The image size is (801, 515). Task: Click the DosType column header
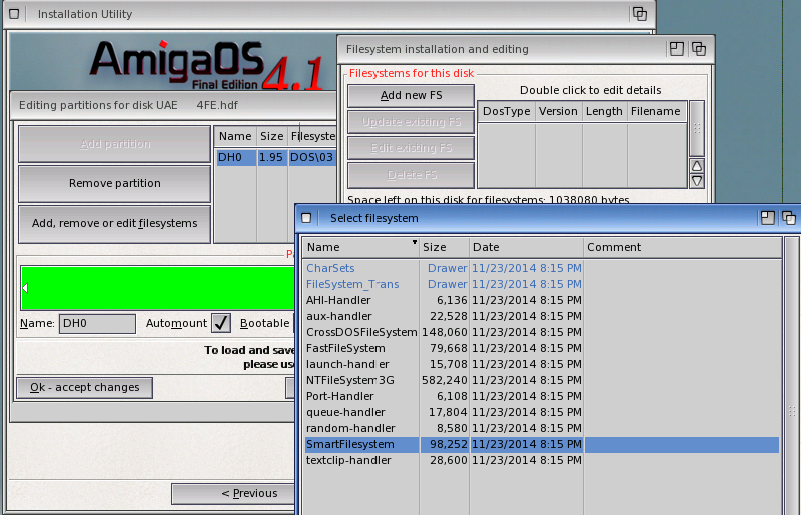tap(506, 111)
